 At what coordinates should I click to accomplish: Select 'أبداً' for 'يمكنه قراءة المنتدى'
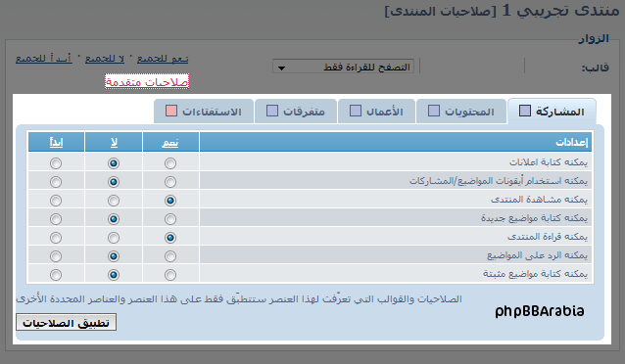pyautogui.click(x=56, y=238)
